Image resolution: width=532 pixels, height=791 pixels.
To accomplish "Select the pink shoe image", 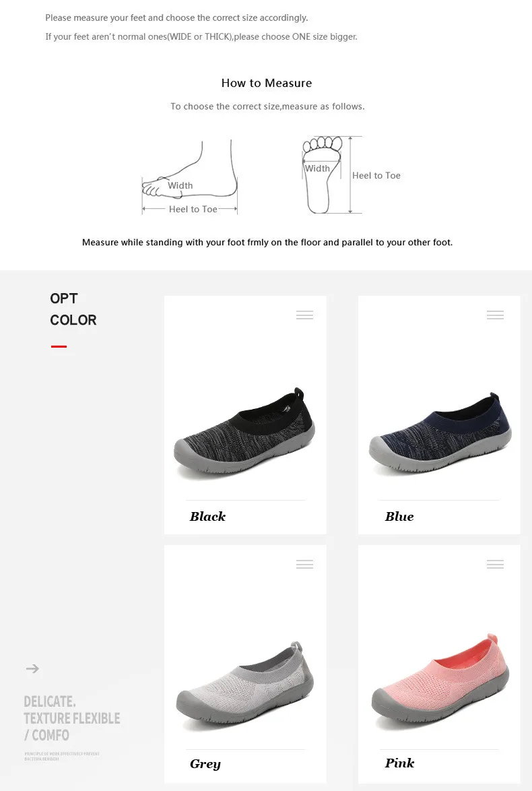I will tap(440, 681).
